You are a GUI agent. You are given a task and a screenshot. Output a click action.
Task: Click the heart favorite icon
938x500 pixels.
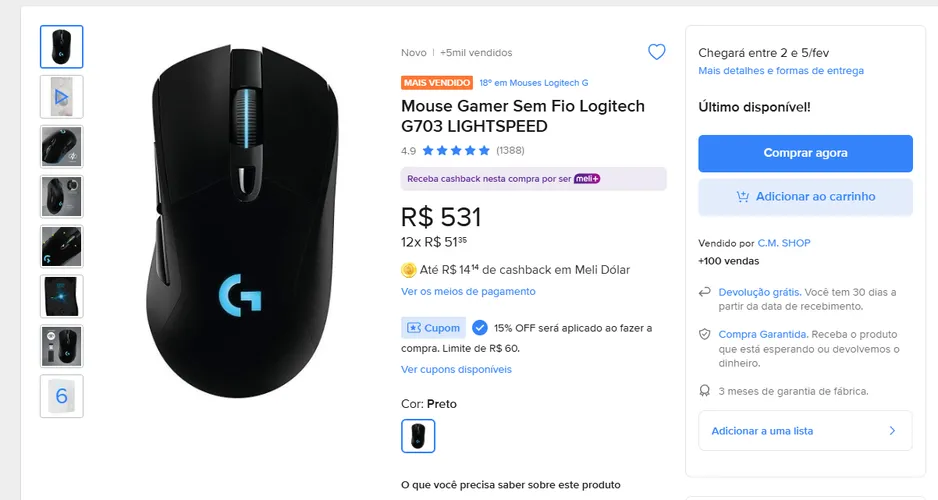[656, 52]
